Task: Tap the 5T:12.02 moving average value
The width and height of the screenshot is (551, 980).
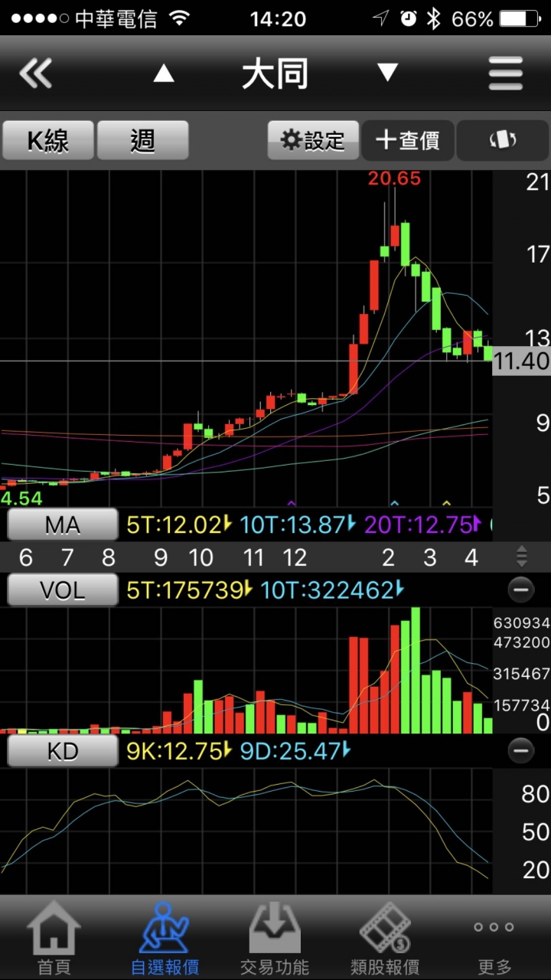Action: tap(179, 525)
